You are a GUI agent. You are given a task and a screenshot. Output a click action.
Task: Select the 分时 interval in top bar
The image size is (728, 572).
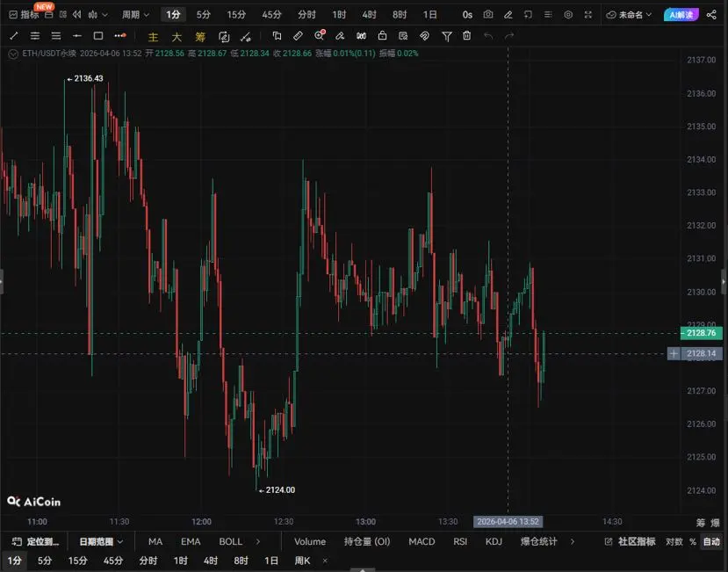coord(306,15)
